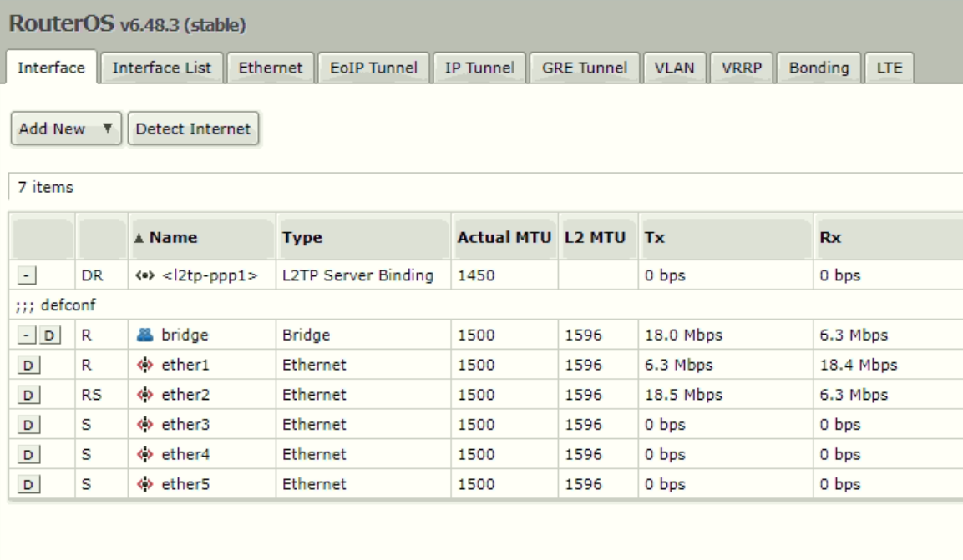Sort by the Tx column header
The height and width of the screenshot is (560, 963).
pyautogui.click(x=725, y=237)
